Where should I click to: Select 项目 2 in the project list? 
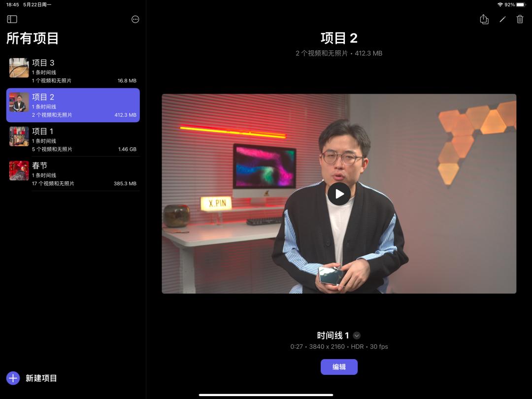point(73,105)
